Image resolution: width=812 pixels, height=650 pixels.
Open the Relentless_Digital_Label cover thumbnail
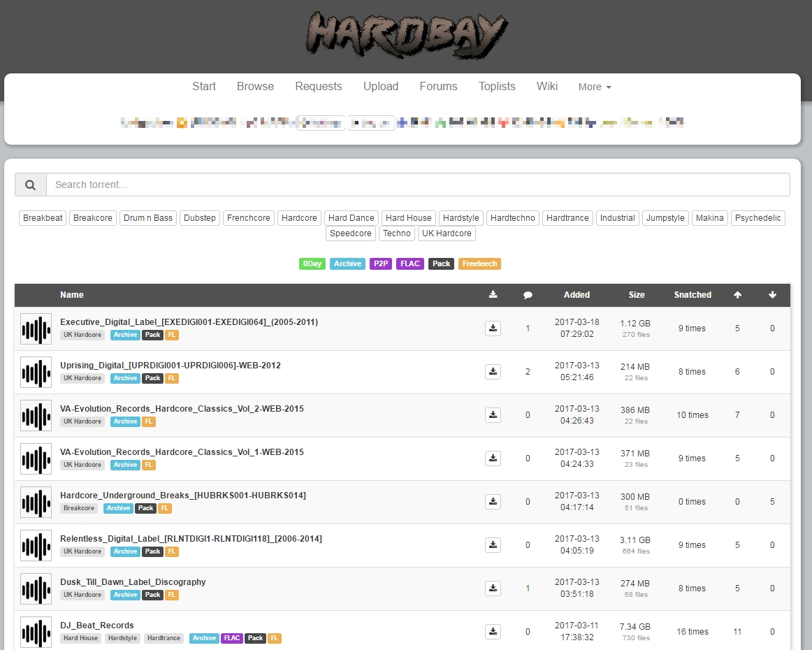[36, 546]
